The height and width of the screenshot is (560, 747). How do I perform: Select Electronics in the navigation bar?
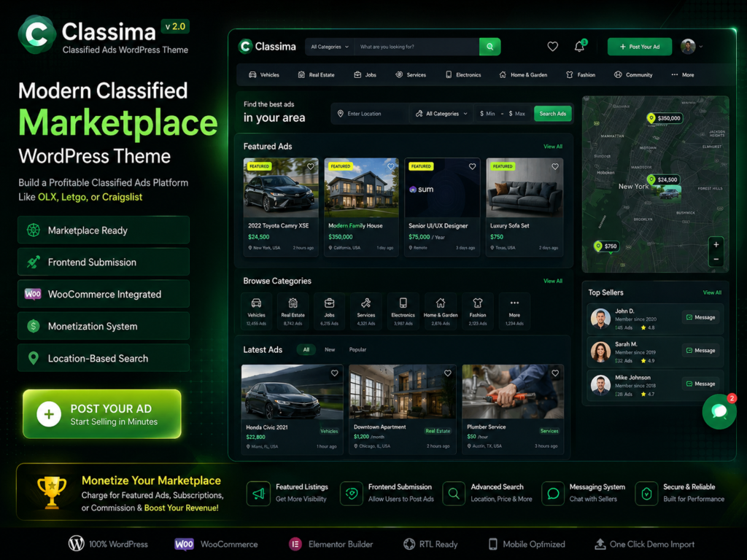point(463,75)
